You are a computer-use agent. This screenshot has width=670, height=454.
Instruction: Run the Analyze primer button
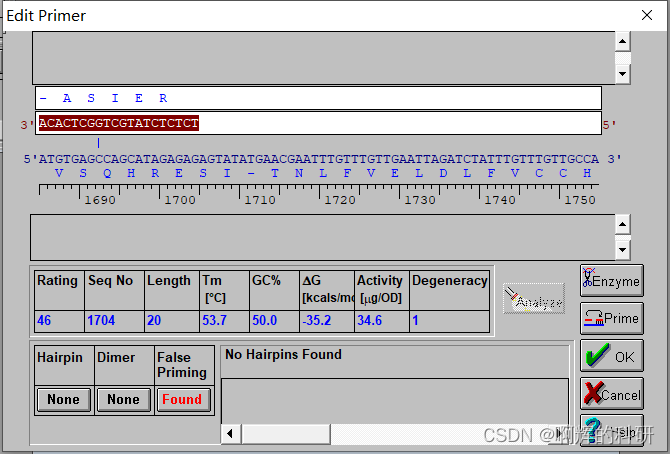click(534, 298)
